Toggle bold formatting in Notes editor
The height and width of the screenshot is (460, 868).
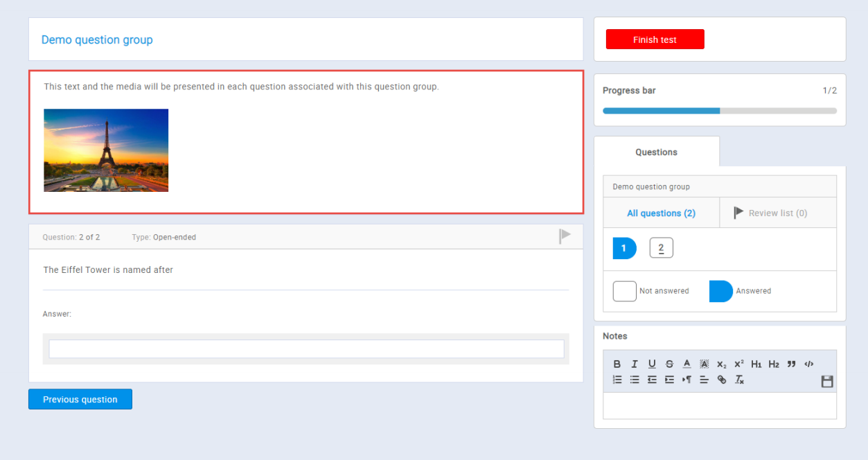pyautogui.click(x=617, y=364)
